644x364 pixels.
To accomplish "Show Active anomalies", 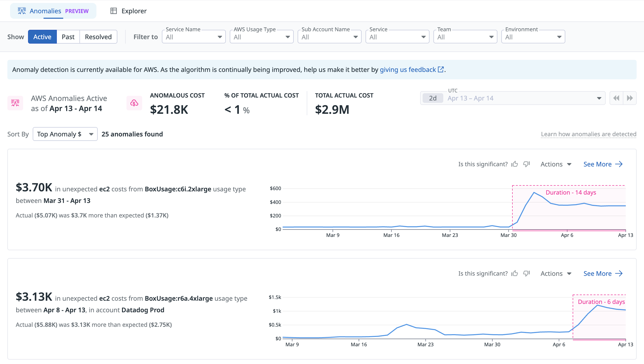I will [x=42, y=37].
